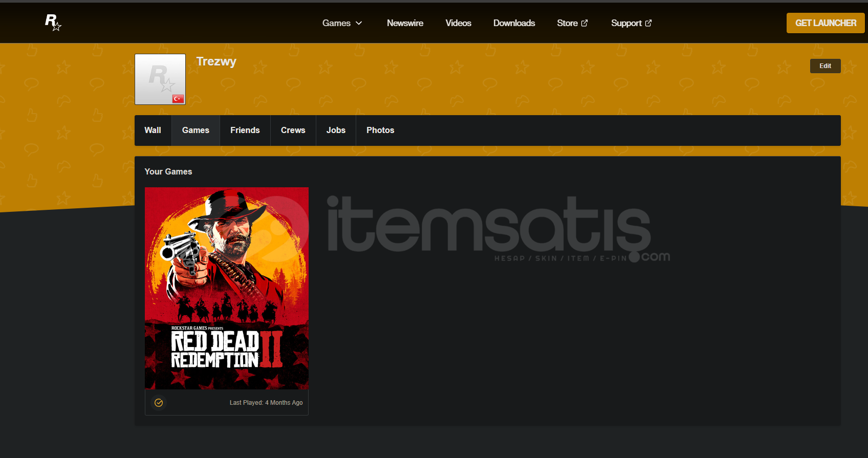Select the Games profile tab
This screenshot has height=458, width=868.
[x=196, y=130]
